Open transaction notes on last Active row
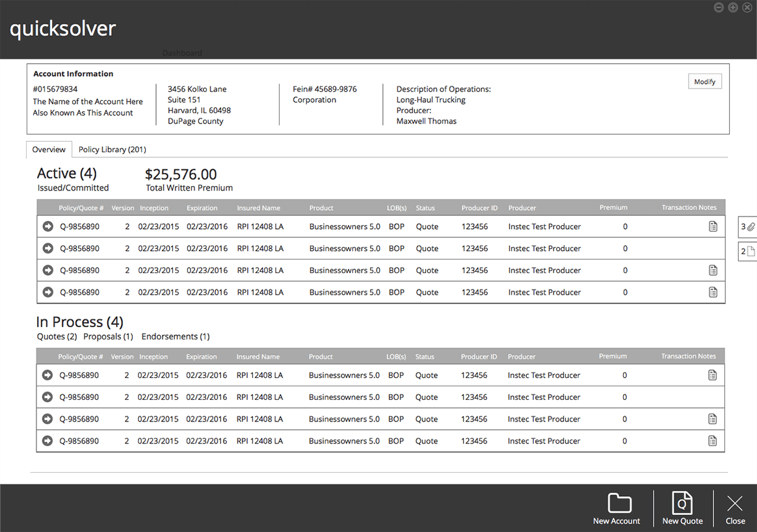The width and height of the screenshot is (757, 532). coord(713,293)
